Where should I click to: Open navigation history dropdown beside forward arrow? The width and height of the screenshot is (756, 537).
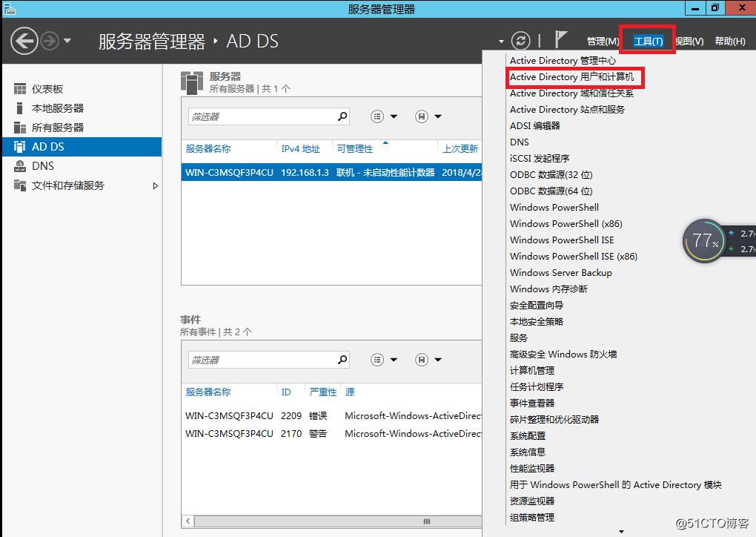click(67, 41)
